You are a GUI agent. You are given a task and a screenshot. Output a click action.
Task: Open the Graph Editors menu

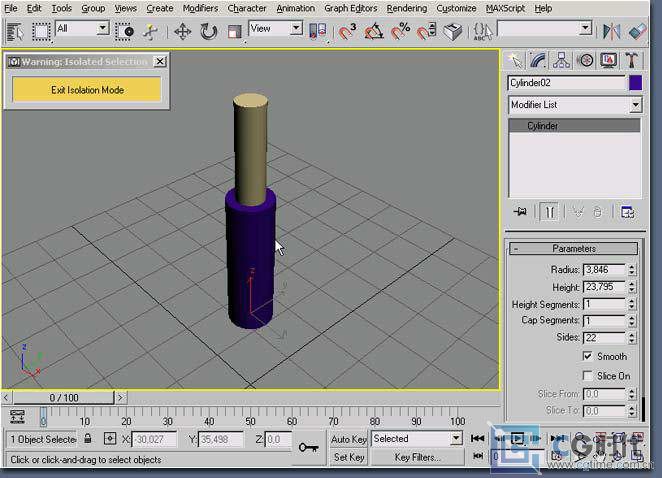click(x=350, y=8)
